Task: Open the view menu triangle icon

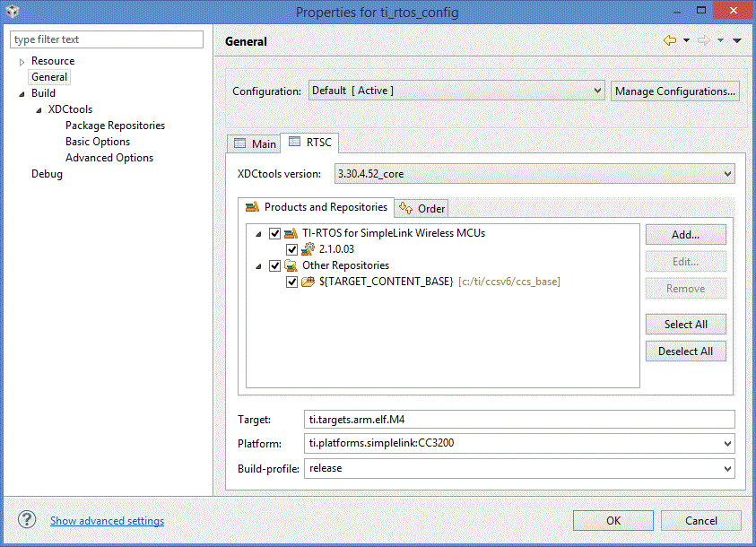Action: point(737,40)
